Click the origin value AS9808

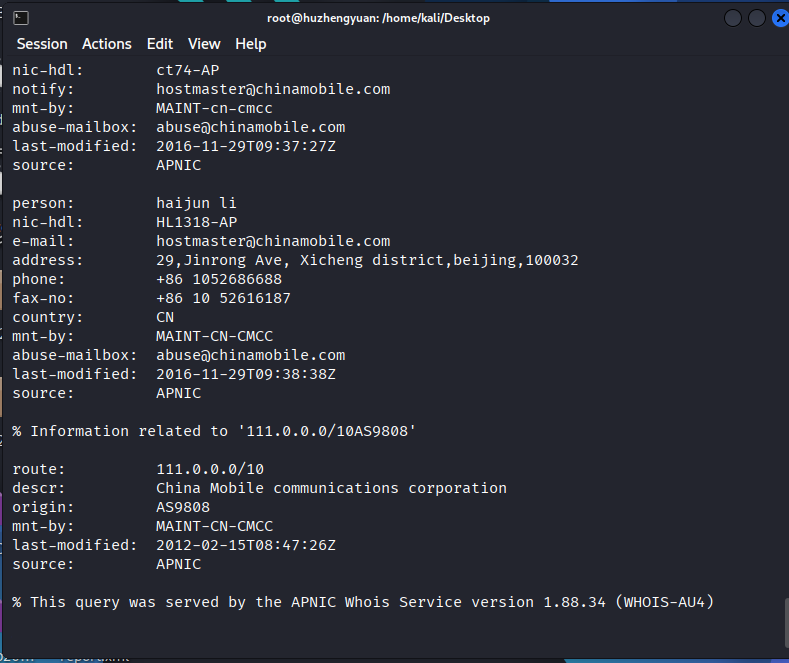point(183,507)
